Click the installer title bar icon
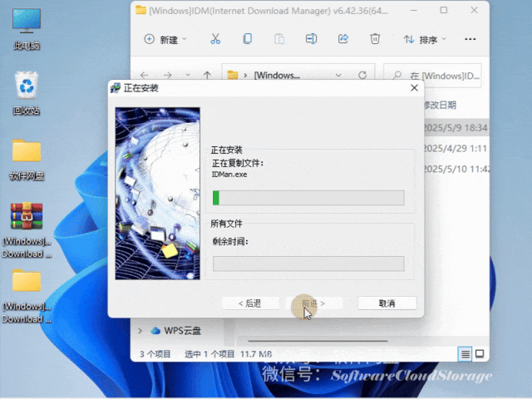 [x=116, y=88]
